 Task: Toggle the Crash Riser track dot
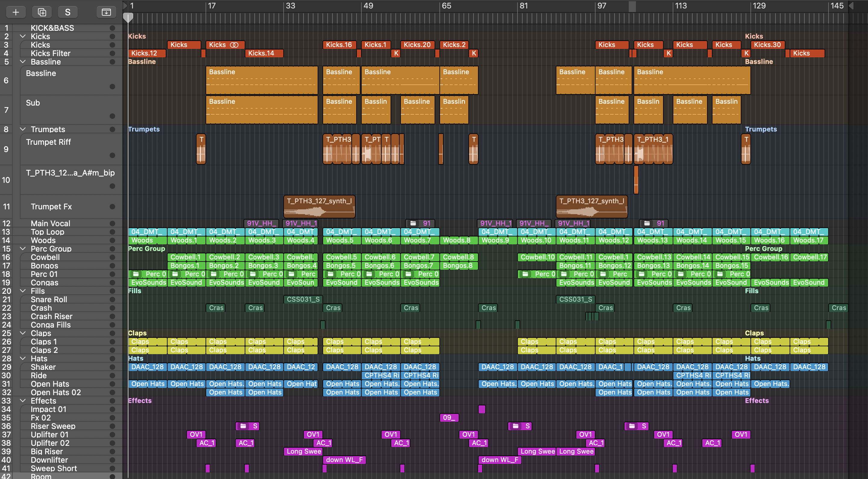[x=112, y=316]
